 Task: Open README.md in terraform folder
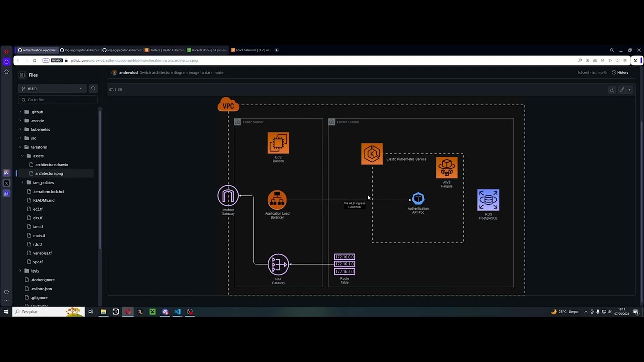click(44, 200)
